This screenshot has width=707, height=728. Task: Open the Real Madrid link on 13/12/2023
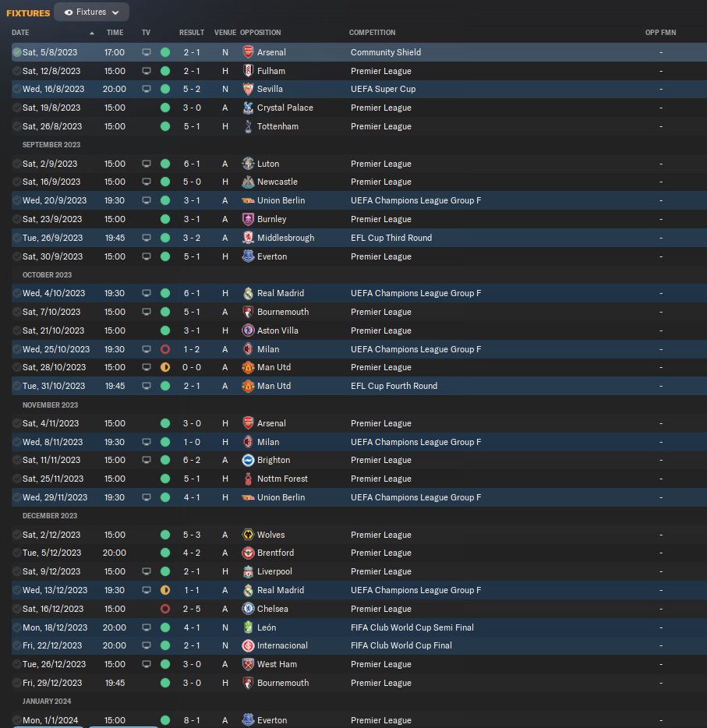pos(281,590)
